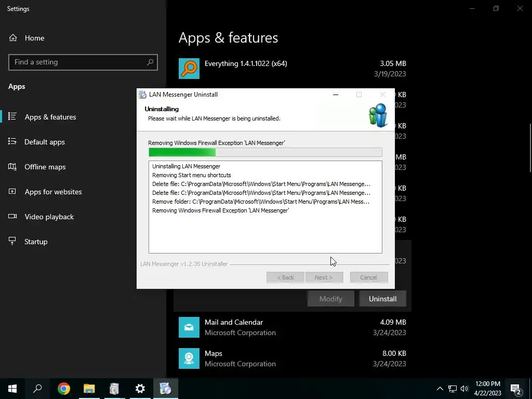Image resolution: width=532 pixels, height=399 pixels.
Task: Click the show desktop strip on taskbar
Action: point(530,389)
